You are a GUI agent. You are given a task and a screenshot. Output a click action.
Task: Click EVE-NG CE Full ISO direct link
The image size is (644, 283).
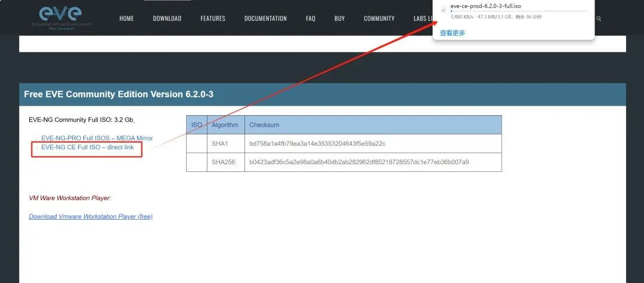point(88,147)
